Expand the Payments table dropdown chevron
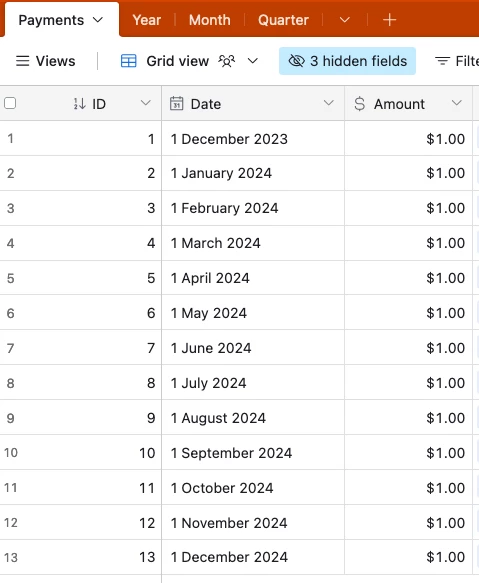 [x=98, y=20]
